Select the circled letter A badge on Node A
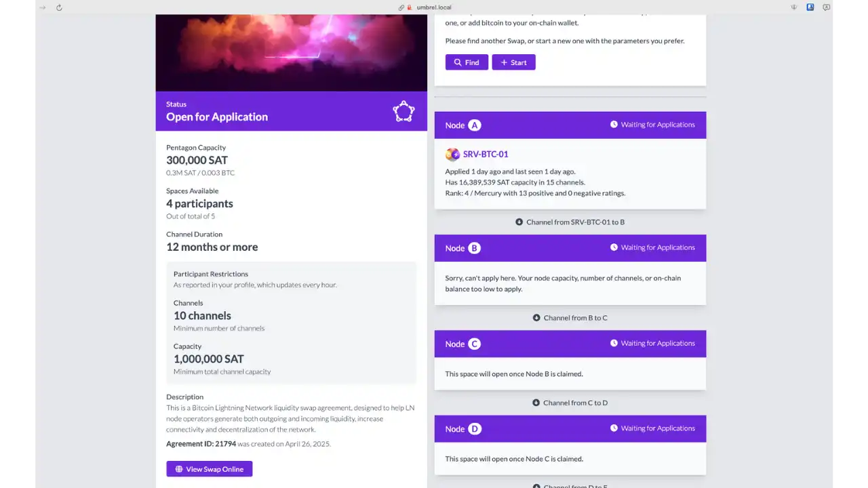The image size is (868, 488). [474, 125]
